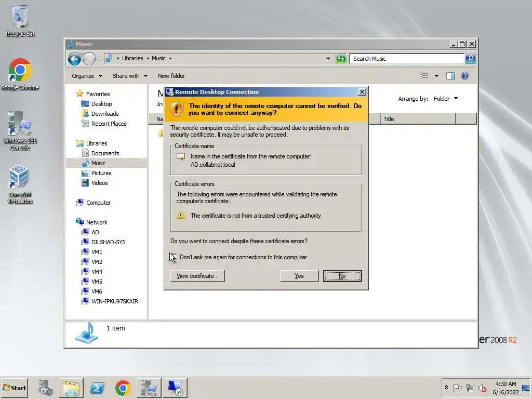Click the Back arrow in the Music window
Image resolution: width=532 pixels, height=399 pixels.
[74, 59]
